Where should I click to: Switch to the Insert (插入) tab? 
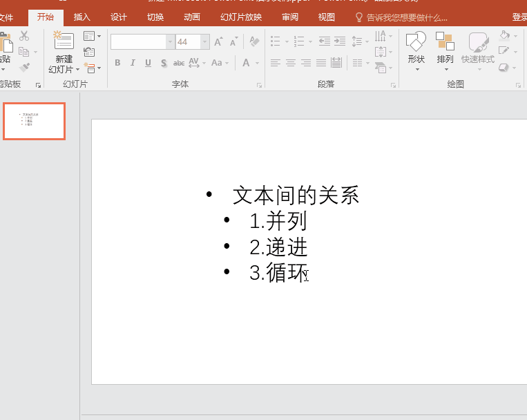pyautogui.click(x=82, y=17)
